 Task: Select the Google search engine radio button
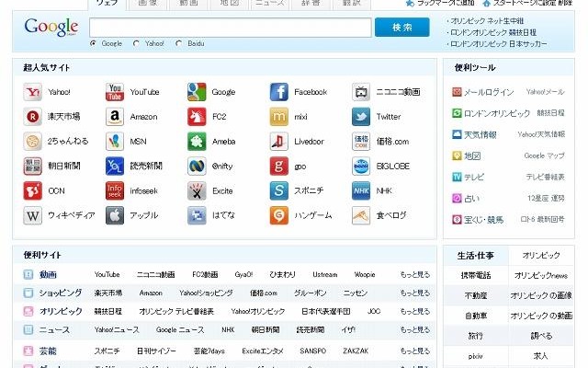pyautogui.click(x=93, y=43)
